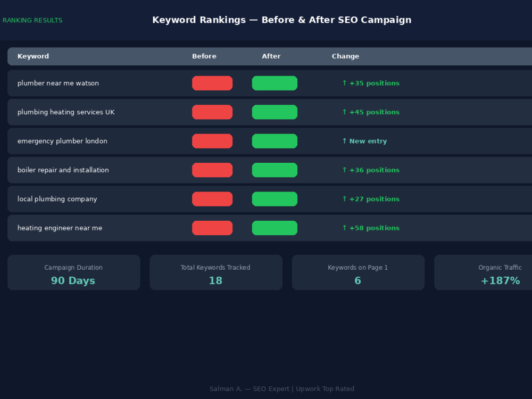The image size is (532, 399).
Task: Click the '18' keywords tracked value
Action: point(215,280)
